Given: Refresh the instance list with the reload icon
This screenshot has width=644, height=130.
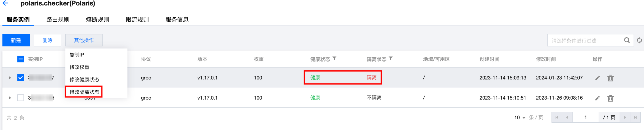Looking at the screenshot, I should (x=639, y=40).
